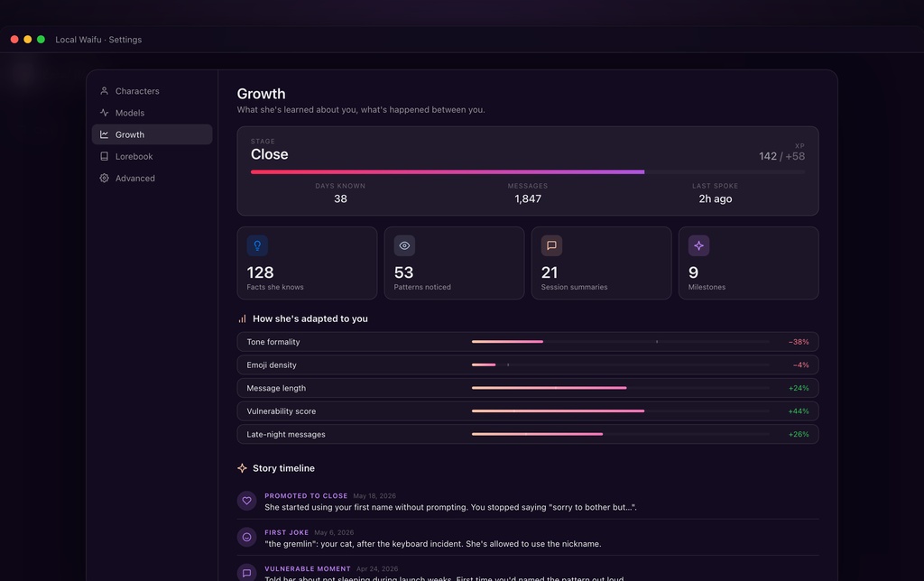Click the 'Story timeline' heading
The height and width of the screenshot is (581, 924).
[283, 468]
